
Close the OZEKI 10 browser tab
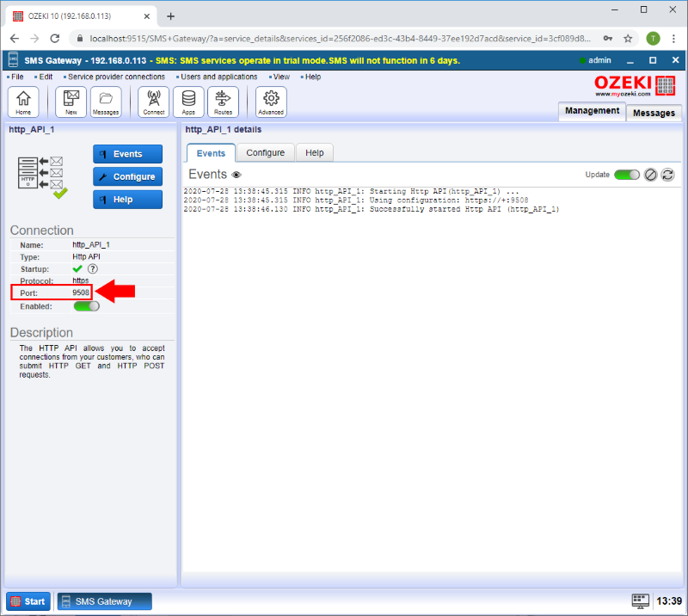click(147, 16)
